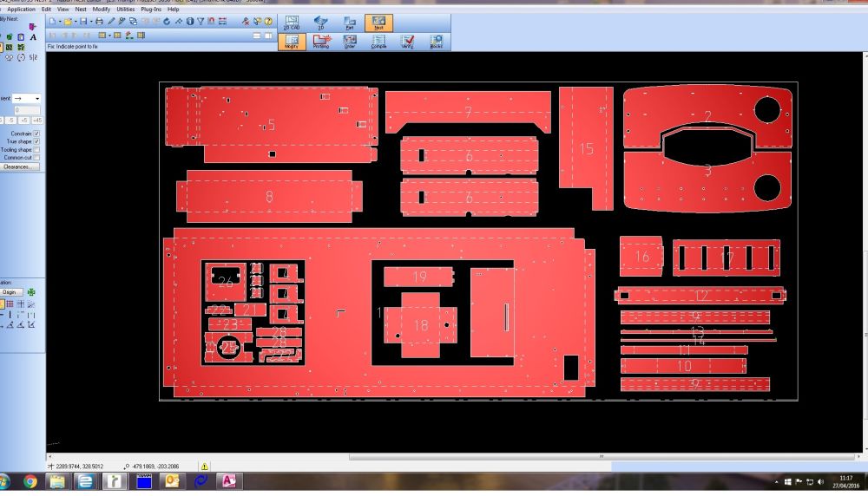
Task: Toggle the True shape checkbox
Action: [36, 141]
